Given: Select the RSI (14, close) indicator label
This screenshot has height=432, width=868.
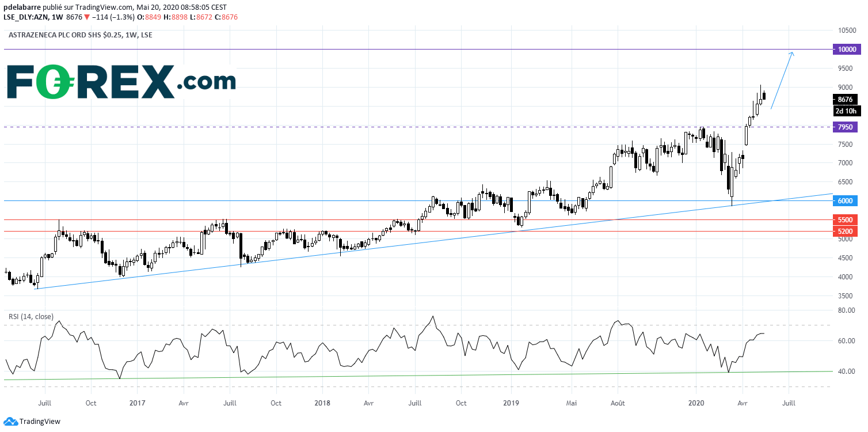Looking at the screenshot, I should [x=31, y=317].
